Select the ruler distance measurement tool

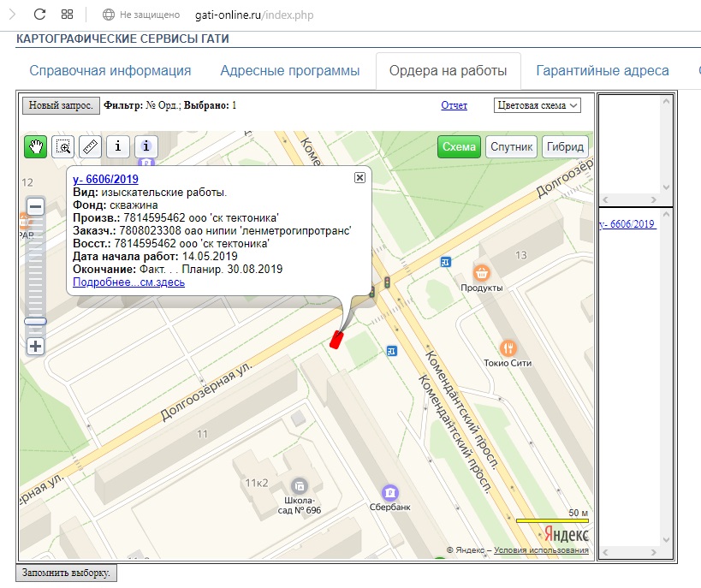click(91, 146)
